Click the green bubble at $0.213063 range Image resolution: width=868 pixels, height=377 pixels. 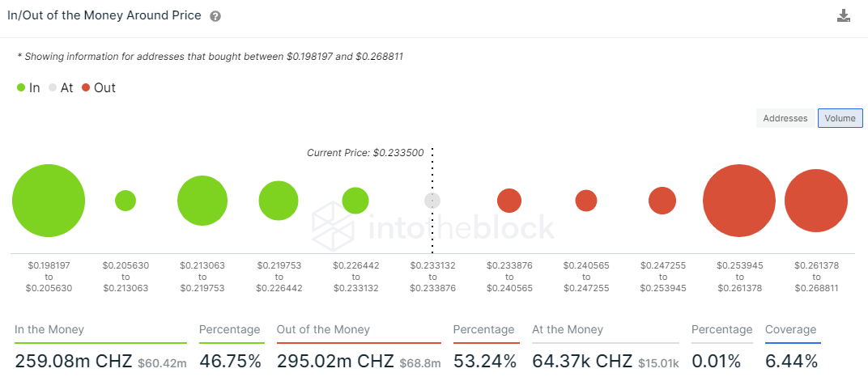coord(202,201)
